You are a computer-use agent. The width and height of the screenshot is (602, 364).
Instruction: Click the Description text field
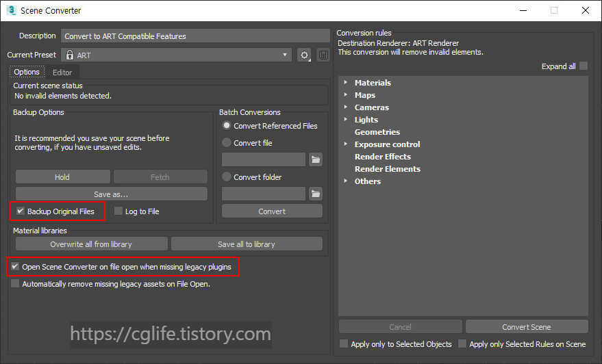tap(195, 36)
